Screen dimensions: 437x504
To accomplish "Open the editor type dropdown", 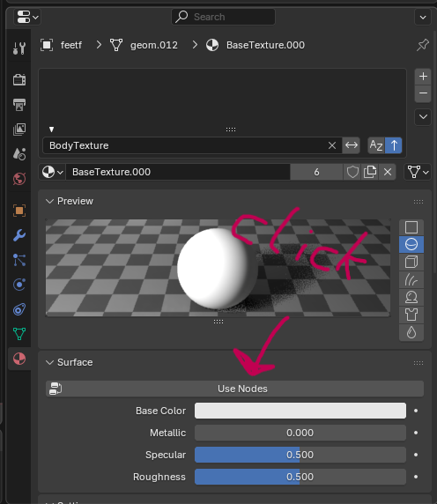I will pos(27,17).
